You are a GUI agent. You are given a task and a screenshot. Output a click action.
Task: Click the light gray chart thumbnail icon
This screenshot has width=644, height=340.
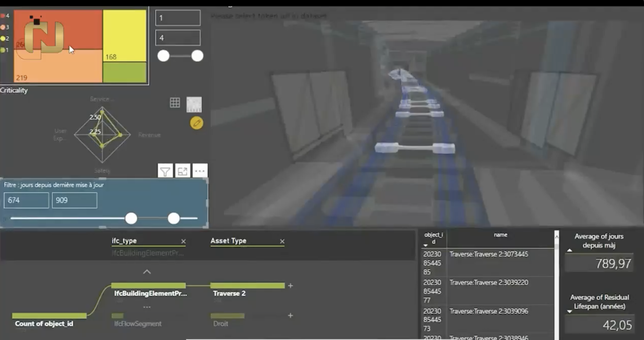click(194, 104)
